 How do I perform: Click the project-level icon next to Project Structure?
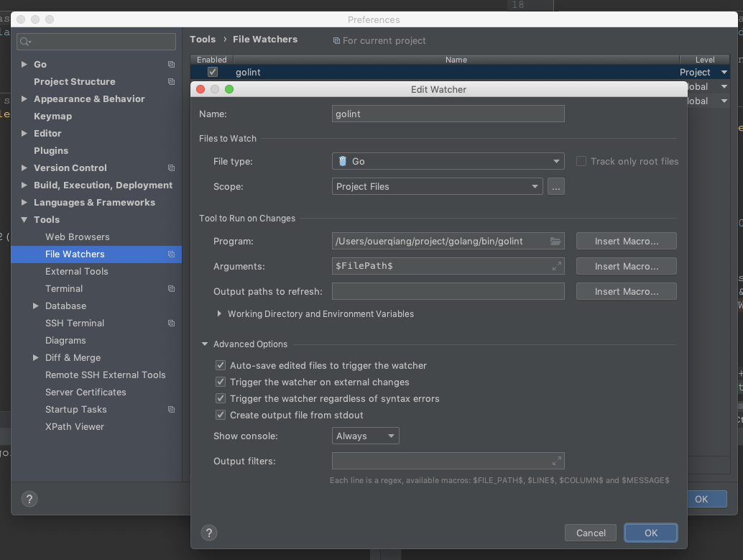click(171, 81)
